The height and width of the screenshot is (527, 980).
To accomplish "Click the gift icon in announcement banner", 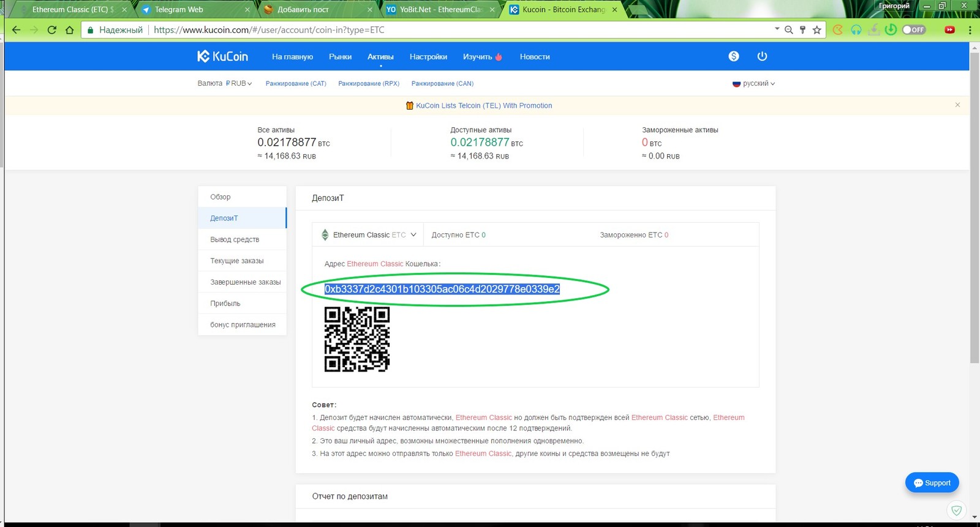I will coord(410,105).
